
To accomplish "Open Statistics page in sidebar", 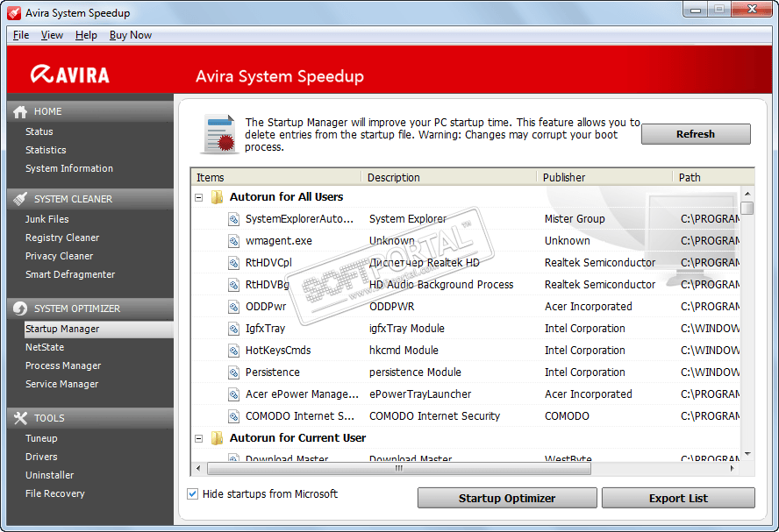I will coord(46,150).
